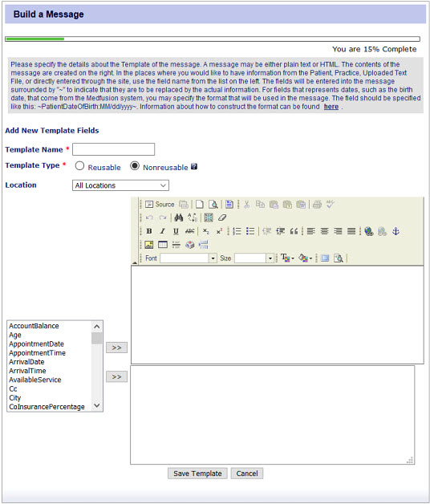Run the spell check ABC icon
This screenshot has height=504, width=430.
tap(331, 205)
